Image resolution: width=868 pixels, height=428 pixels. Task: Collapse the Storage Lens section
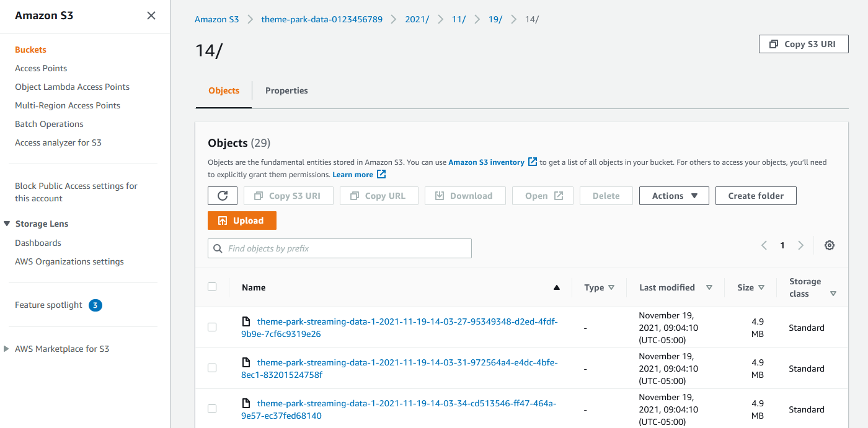[x=7, y=224]
